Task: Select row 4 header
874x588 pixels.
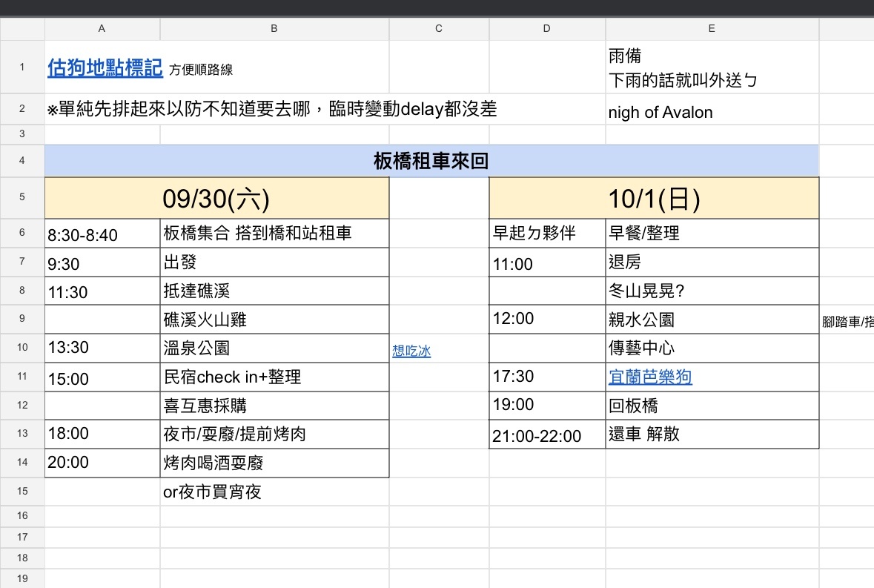Action: point(22,161)
